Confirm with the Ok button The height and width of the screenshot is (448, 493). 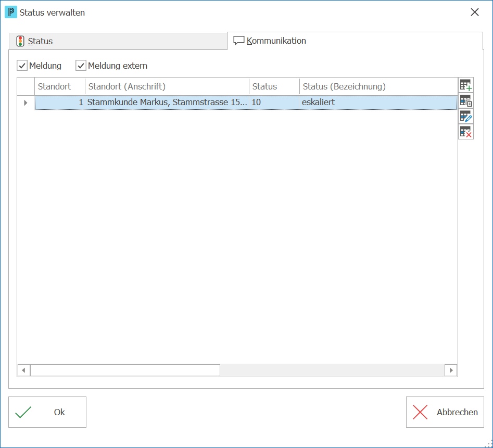tap(47, 412)
